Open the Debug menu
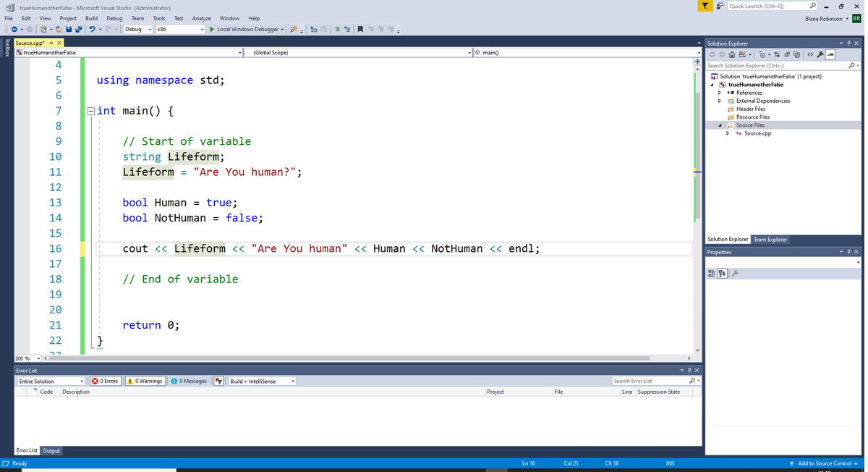This screenshot has height=472, width=868. pyautogui.click(x=114, y=18)
